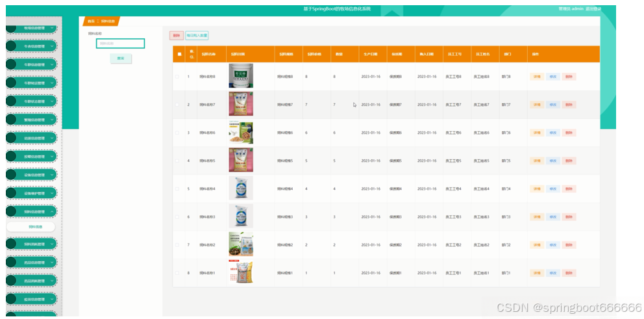Screen dimensions: 644x319
Task: Click 详情 for row 饲料名称8
Action: [537, 77]
